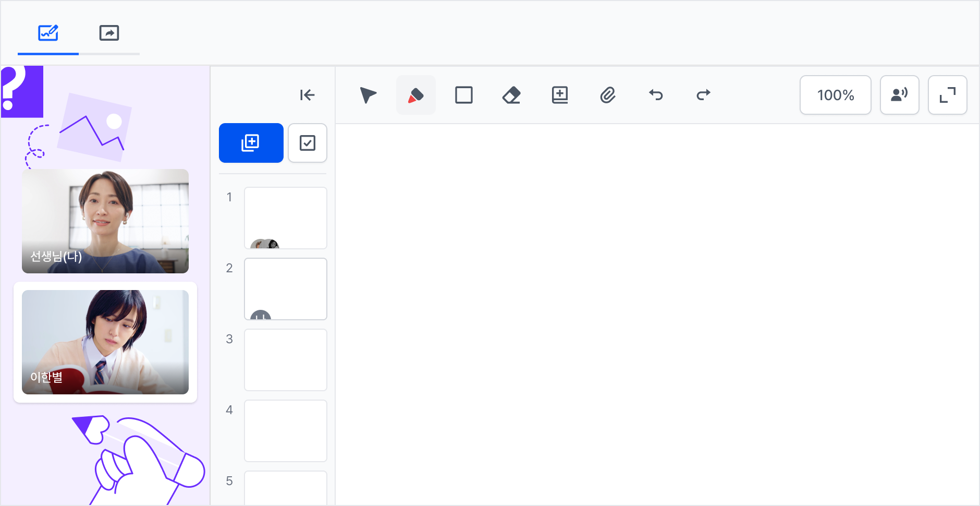Add a new page with the blue button
The image size is (980, 506).
pos(251,143)
